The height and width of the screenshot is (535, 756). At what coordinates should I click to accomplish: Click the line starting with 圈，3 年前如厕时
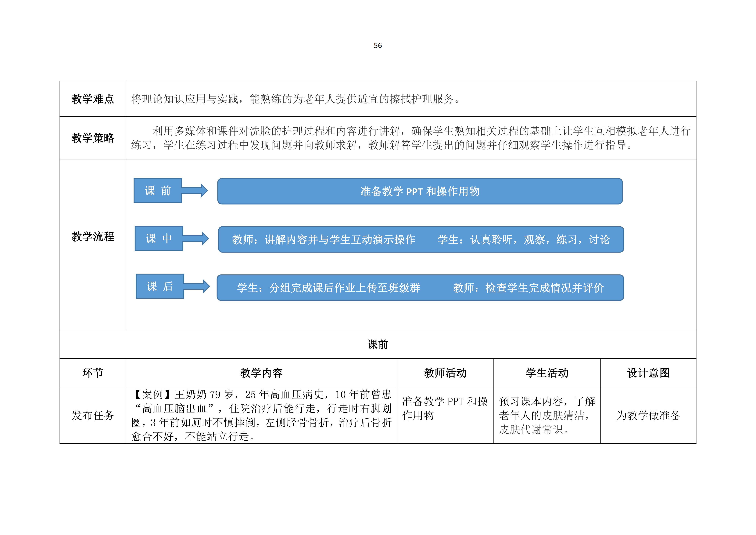pyautogui.click(x=261, y=423)
